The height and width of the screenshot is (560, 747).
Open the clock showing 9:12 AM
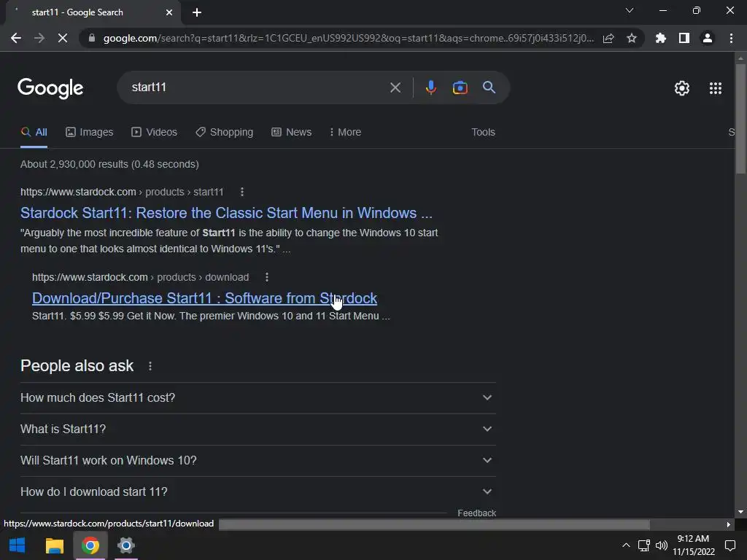pos(694,545)
